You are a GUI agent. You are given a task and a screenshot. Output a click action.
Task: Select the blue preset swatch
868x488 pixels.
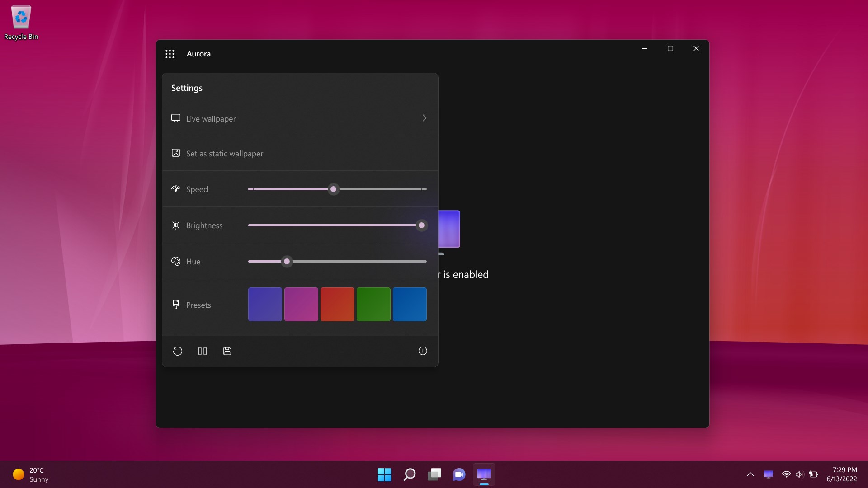tap(410, 305)
